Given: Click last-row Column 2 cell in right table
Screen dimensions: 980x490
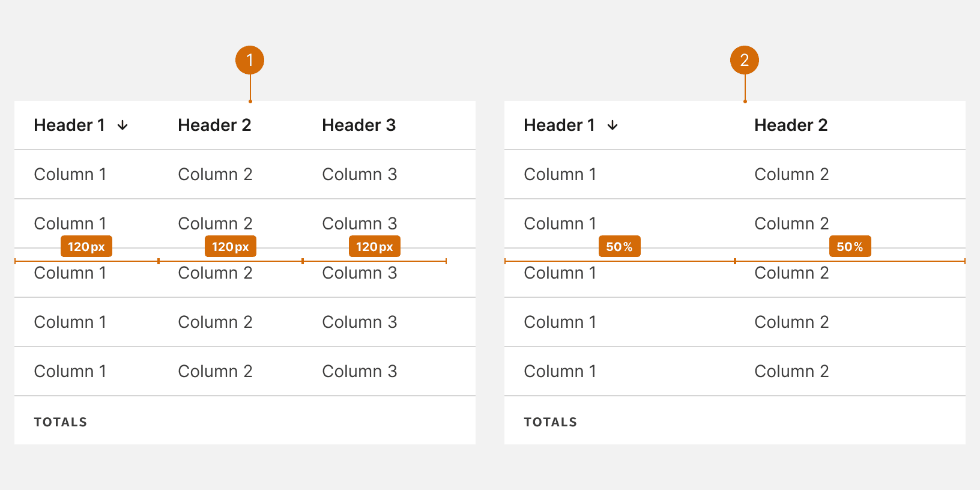Looking at the screenshot, I should pyautogui.click(x=791, y=371).
